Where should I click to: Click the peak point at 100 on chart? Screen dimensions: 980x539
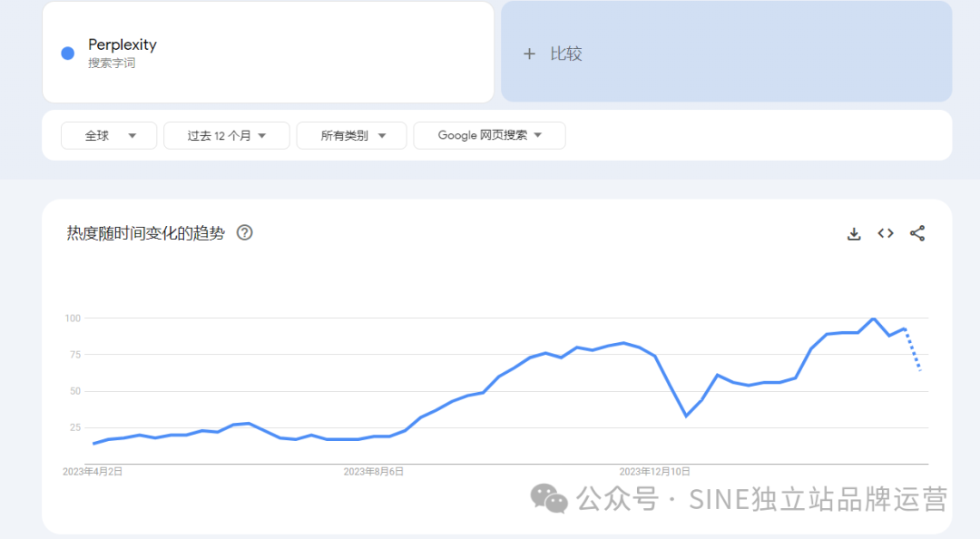[x=874, y=318]
